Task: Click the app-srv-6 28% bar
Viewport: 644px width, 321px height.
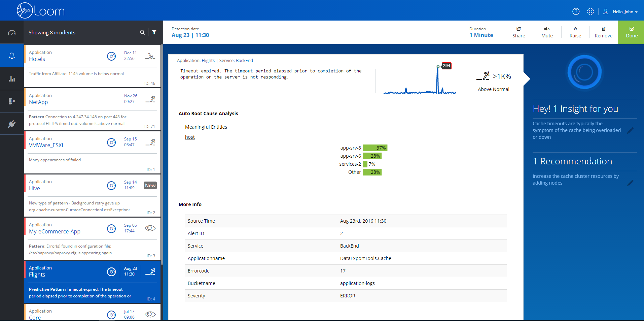Action: [372, 156]
